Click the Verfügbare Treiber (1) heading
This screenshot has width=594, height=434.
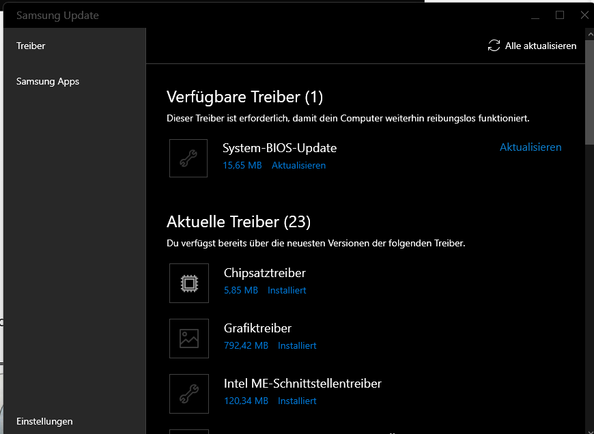(x=245, y=97)
